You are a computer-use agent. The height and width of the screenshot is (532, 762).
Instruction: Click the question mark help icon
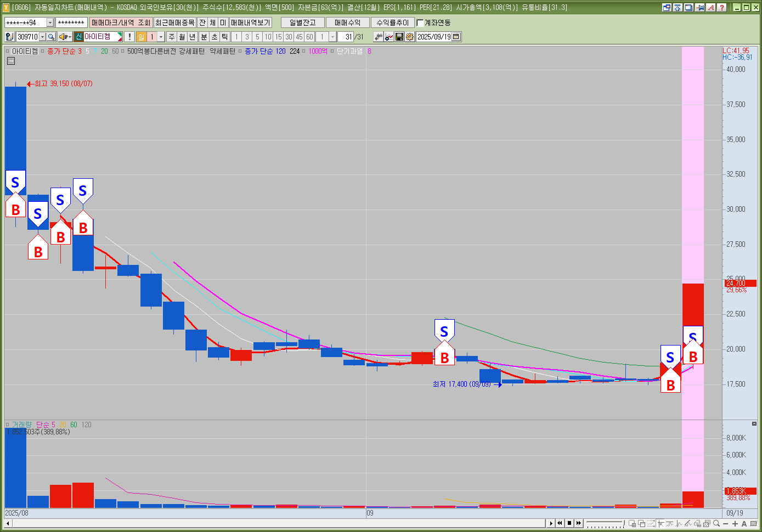pos(722,7)
